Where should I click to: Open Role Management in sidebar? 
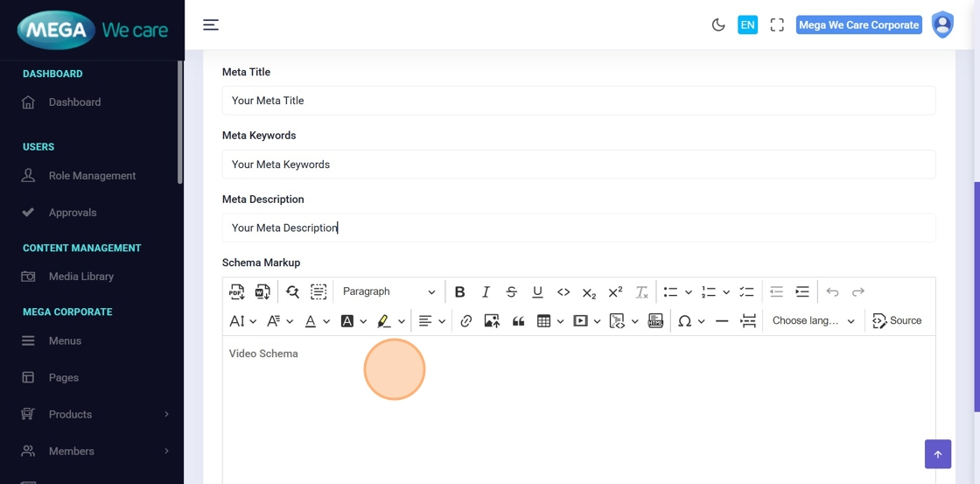[92, 176]
